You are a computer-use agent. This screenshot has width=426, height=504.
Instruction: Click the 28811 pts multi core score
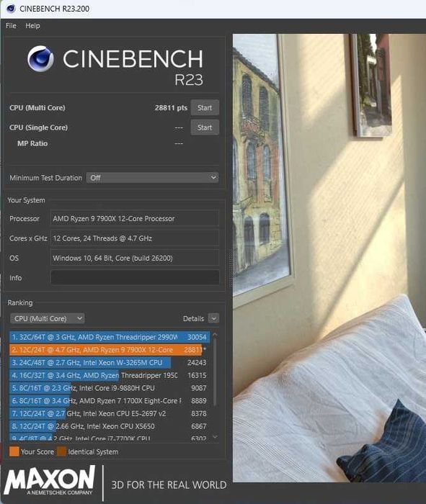point(171,108)
